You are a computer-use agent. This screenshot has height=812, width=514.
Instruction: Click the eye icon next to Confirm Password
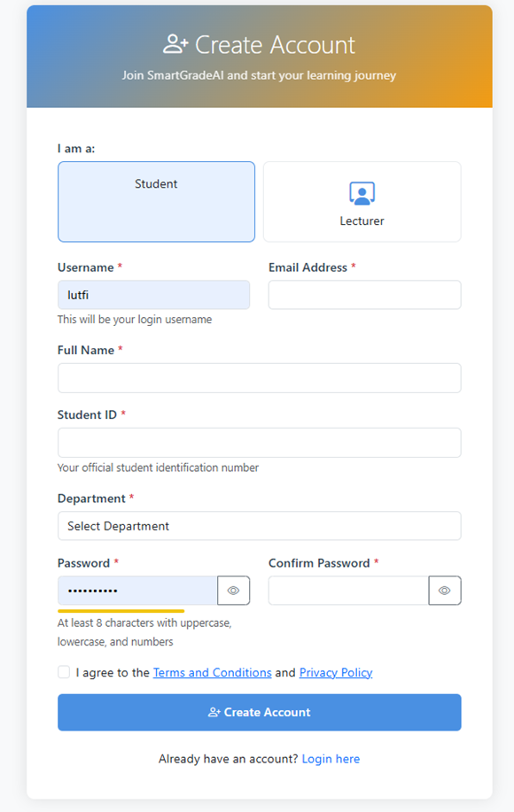pyautogui.click(x=444, y=590)
